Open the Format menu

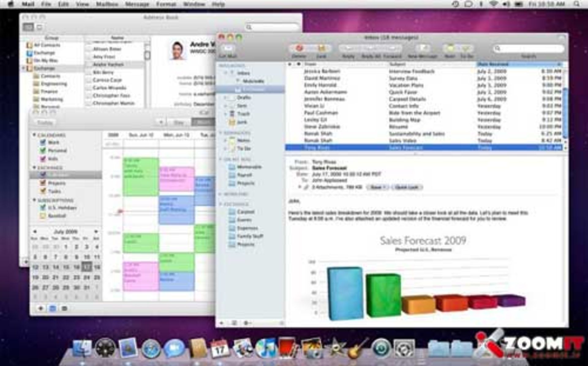(166, 4)
